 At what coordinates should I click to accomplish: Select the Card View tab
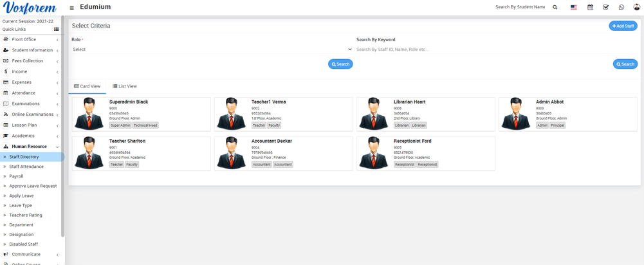(x=87, y=86)
